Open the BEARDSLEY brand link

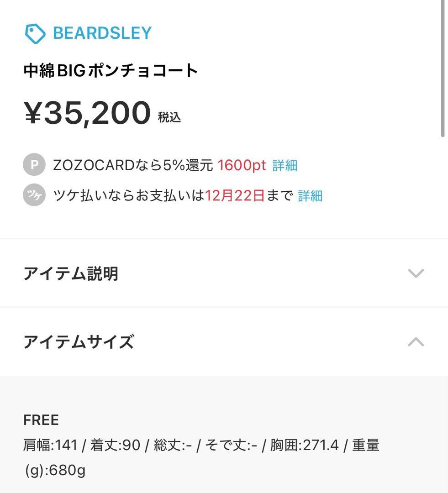[x=102, y=33]
